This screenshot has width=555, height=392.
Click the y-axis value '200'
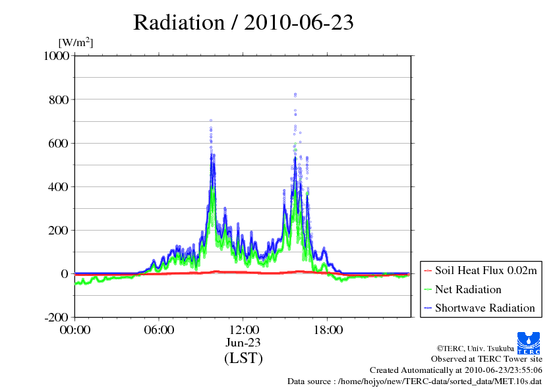coord(59,231)
